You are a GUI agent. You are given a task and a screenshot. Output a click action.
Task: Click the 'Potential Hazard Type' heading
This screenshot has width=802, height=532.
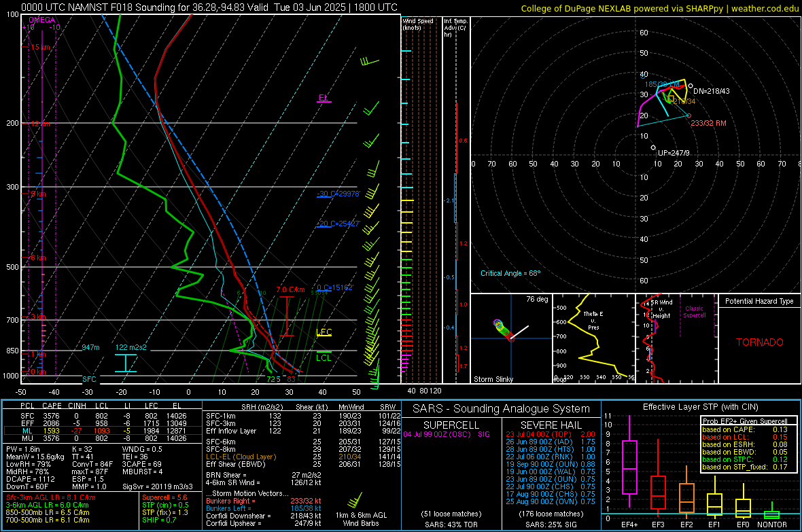point(760,301)
